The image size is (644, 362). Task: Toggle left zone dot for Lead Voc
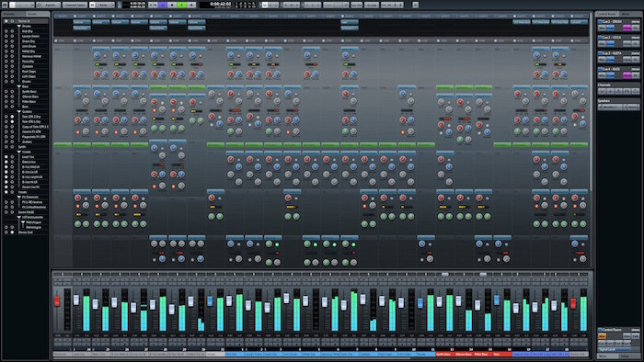pos(6,156)
